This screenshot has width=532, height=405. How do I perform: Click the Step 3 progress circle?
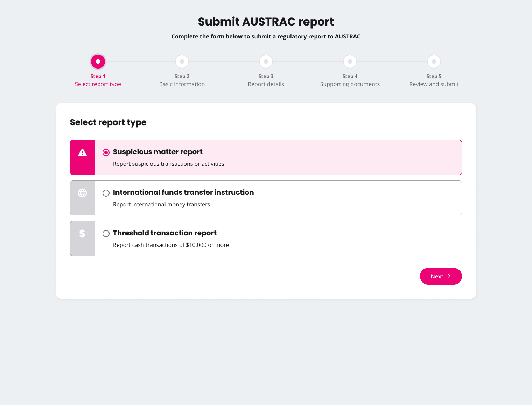pyautogui.click(x=266, y=62)
